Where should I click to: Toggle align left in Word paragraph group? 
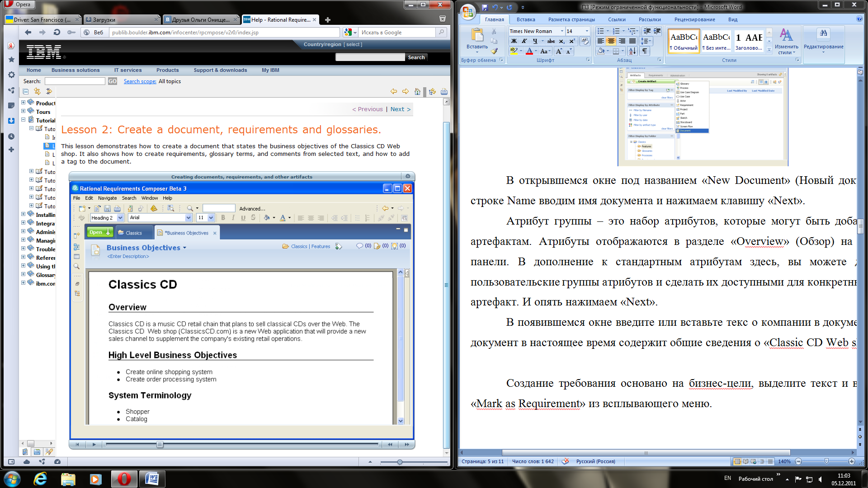[600, 41]
